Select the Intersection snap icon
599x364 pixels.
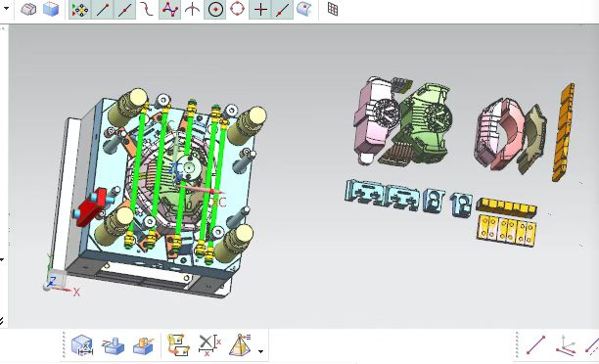coord(192,9)
